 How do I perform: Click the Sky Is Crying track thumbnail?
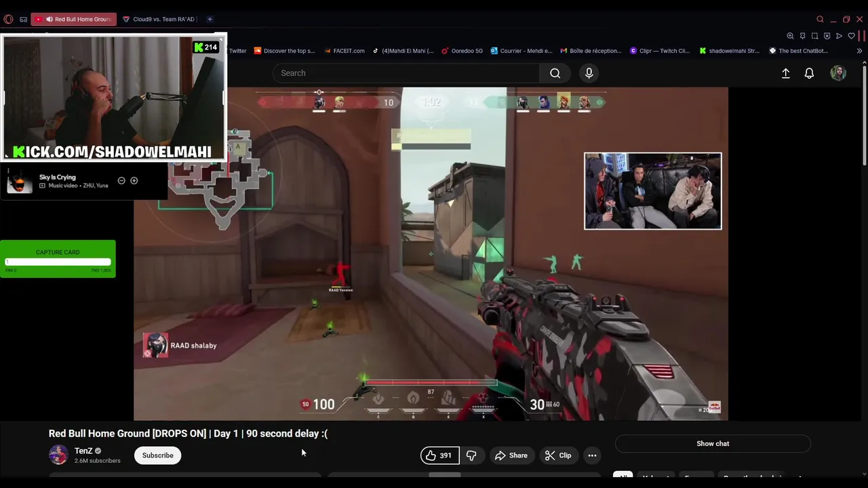click(x=20, y=181)
